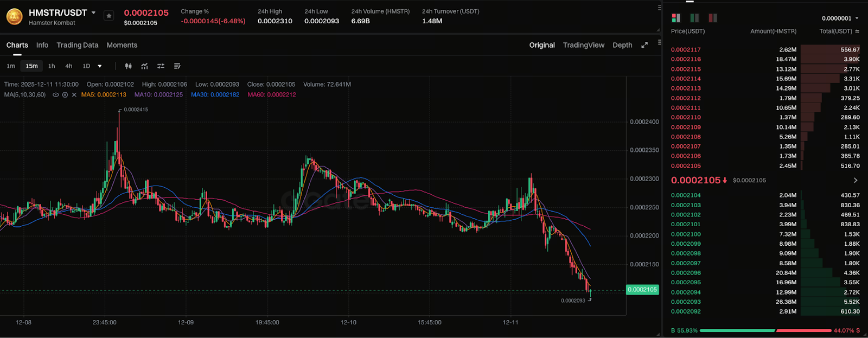Viewport: 868px width, 338px height.
Task: Open more details chevron beside last price
Action: click(x=856, y=180)
